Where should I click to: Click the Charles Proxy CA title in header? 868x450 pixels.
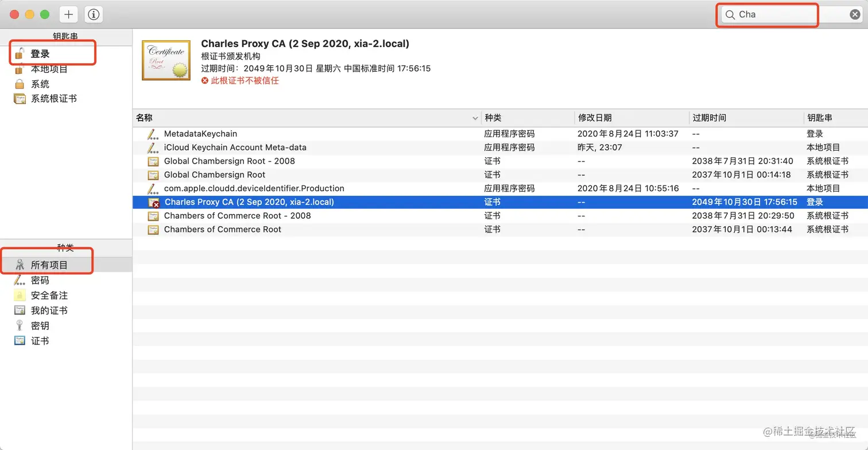[305, 44]
